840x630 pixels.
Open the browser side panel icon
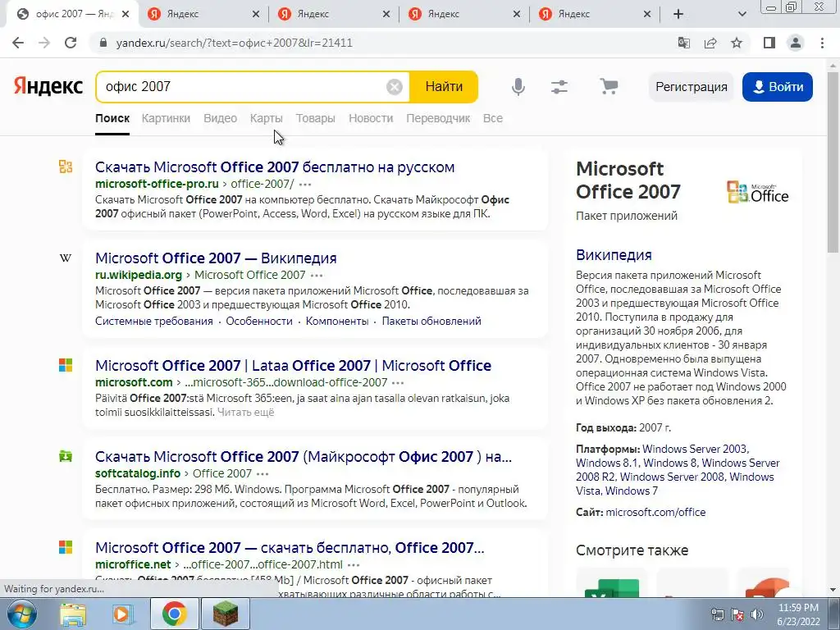click(769, 43)
